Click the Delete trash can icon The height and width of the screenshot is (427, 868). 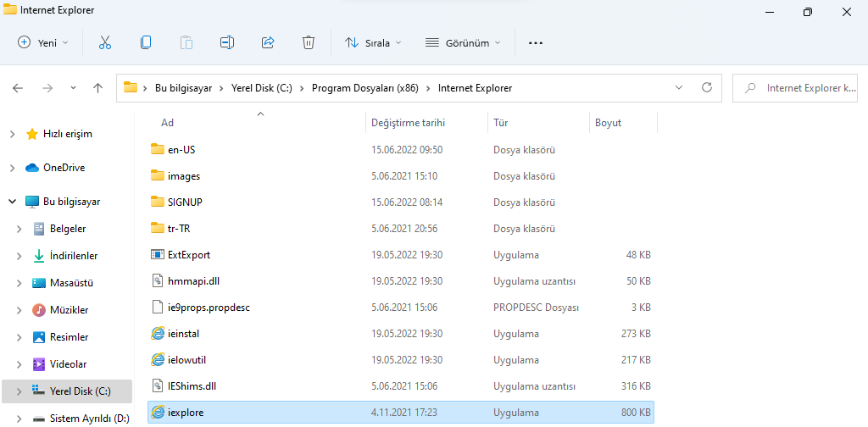point(309,42)
